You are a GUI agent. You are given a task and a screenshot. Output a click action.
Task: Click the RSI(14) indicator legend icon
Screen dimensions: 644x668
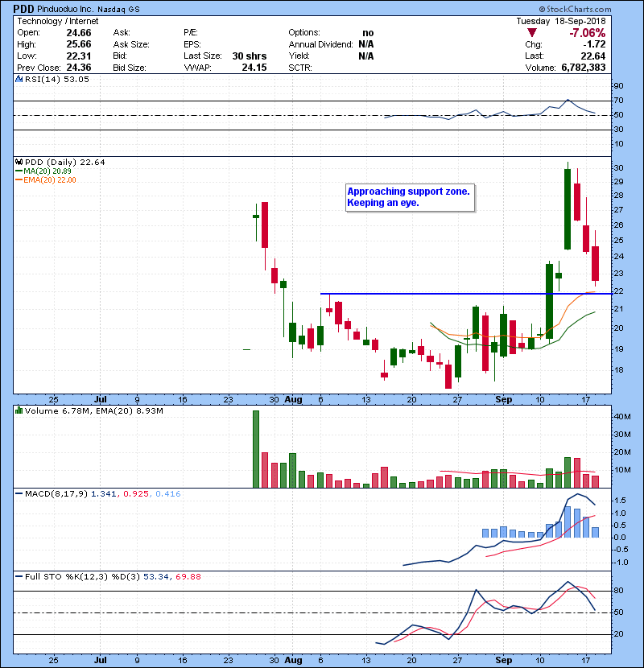(19, 80)
